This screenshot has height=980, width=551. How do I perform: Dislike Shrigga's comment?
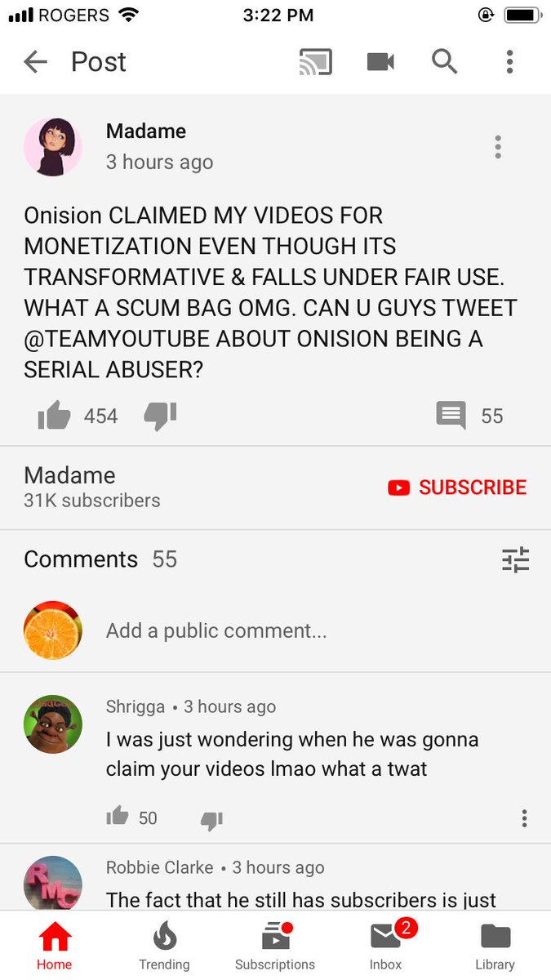coord(211,819)
